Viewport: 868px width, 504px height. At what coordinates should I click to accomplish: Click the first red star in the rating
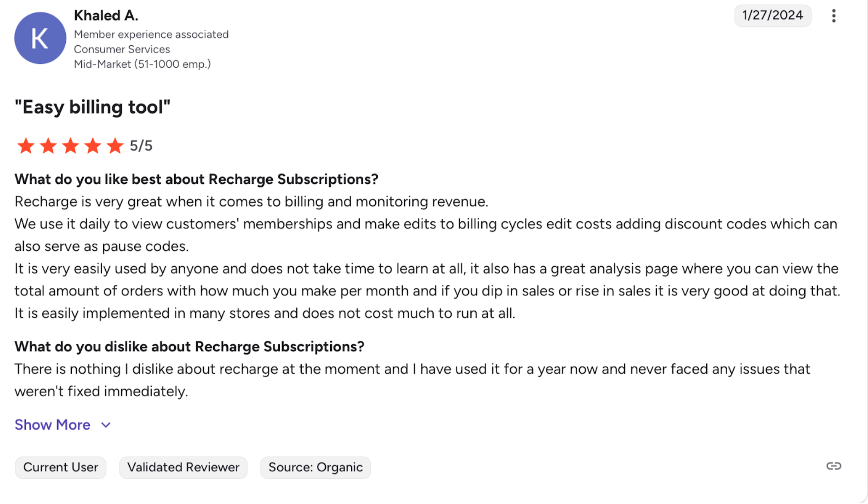26,145
